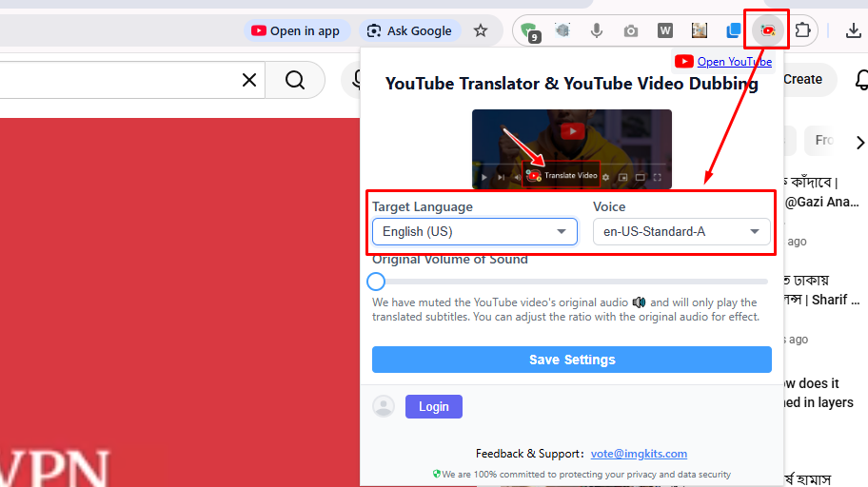868x487 pixels.
Task: Open the W extension icon
Action: click(665, 31)
